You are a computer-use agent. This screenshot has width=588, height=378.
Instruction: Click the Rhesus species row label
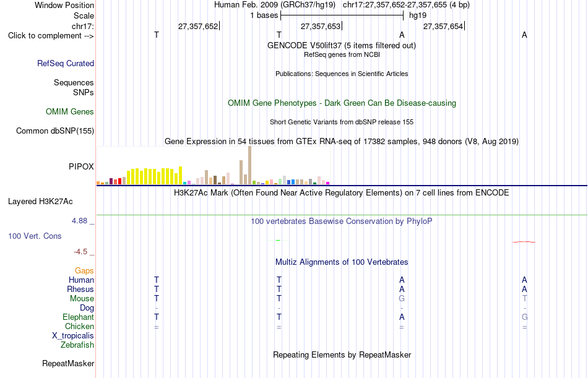pyautogui.click(x=80, y=290)
